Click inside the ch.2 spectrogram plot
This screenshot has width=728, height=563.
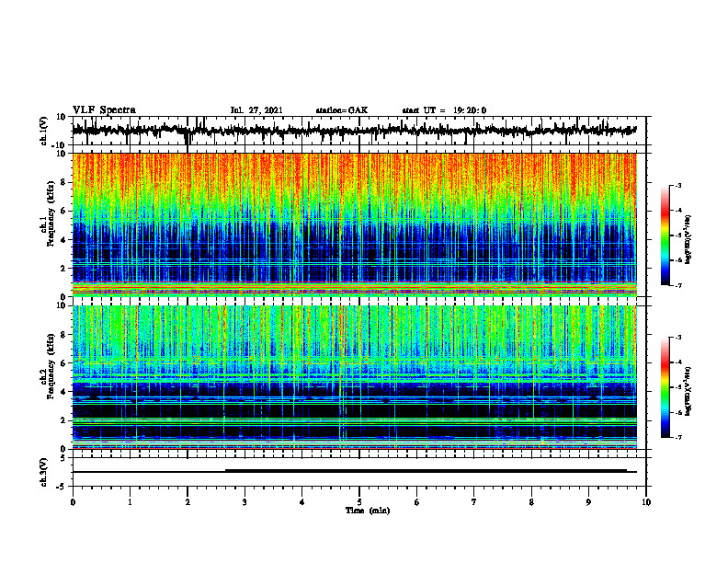(x=354, y=377)
